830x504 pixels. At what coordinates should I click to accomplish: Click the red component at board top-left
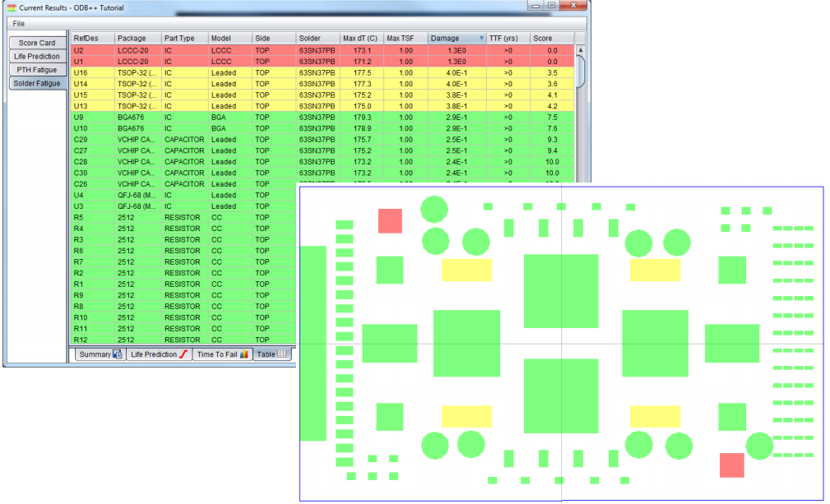click(x=390, y=221)
